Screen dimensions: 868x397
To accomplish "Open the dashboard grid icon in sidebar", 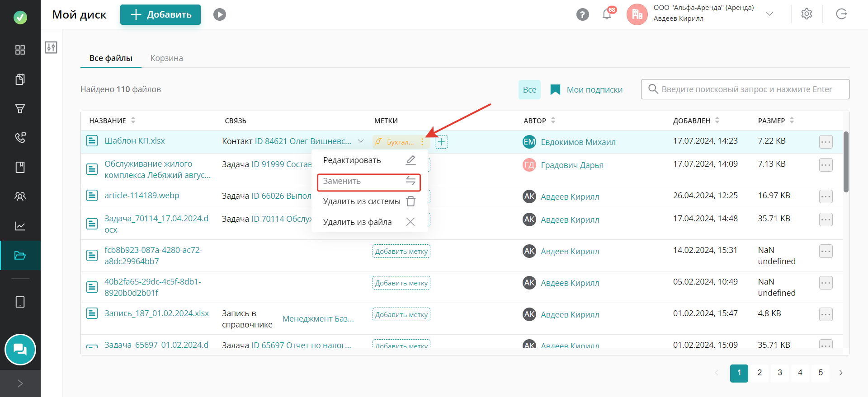I will 20,50.
